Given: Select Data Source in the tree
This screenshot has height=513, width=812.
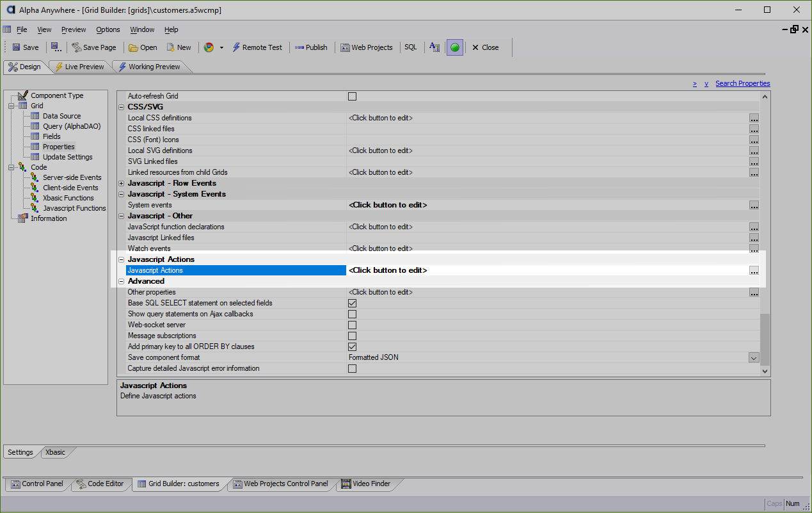Looking at the screenshot, I should pyautogui.click(x=62, y=116).
